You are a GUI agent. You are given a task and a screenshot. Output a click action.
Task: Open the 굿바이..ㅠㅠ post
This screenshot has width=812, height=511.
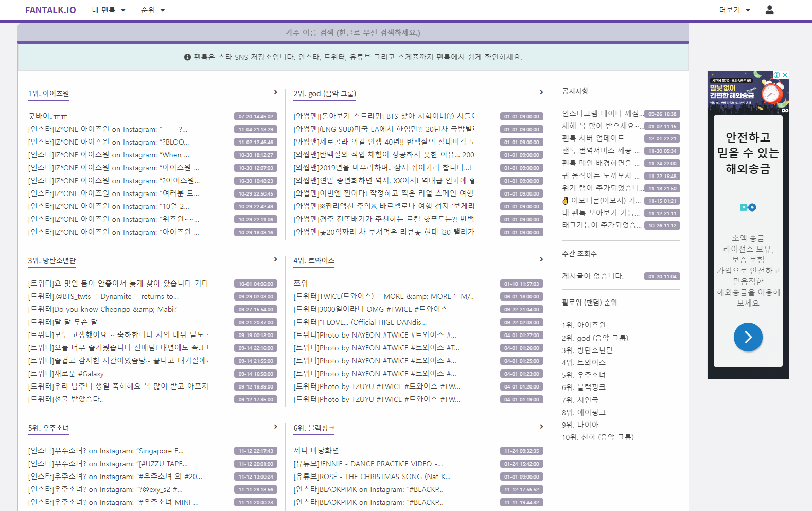47,116
